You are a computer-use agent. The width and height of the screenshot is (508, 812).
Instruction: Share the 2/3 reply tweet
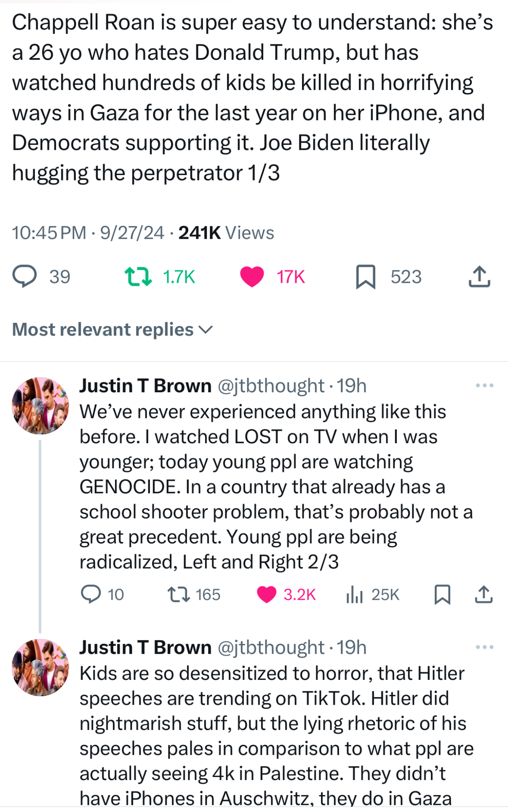click(x=484, y=594)
